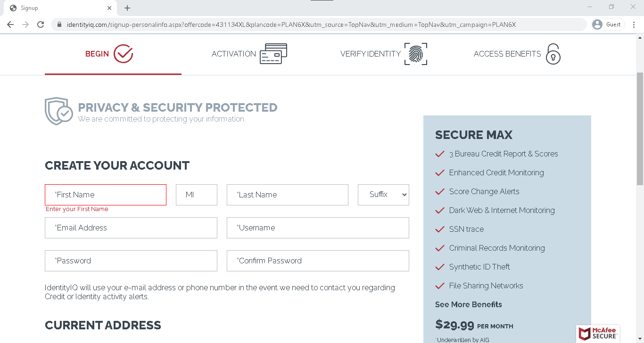The width and height of the screenshot is (644, 343).
Task: Focus the First Name input field
Action: click(x=105, y=195)
